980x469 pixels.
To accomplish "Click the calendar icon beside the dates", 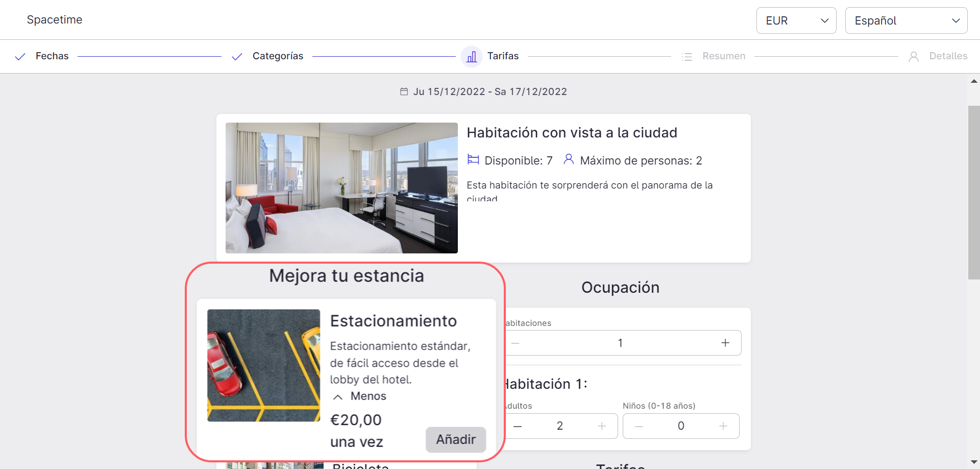I will [404, 92].
